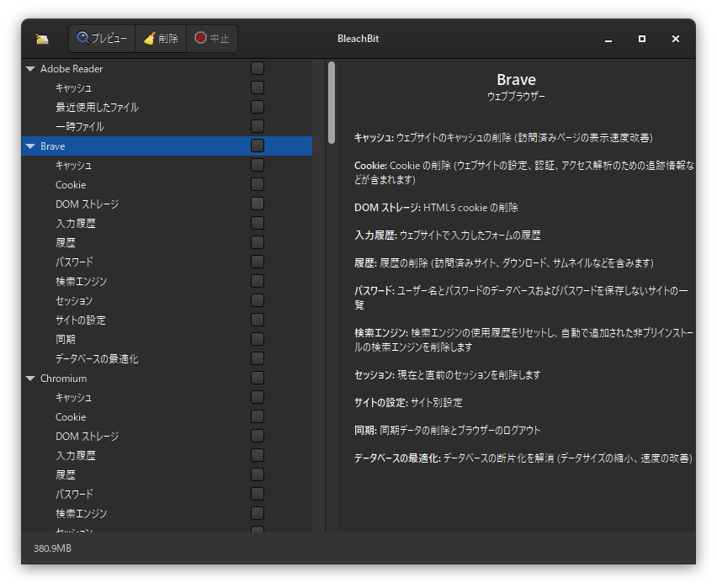Screen dimensions: 717x588
Task: Toggle Brave's DOM ストレージ checkbox
Action: pos(258,204)
